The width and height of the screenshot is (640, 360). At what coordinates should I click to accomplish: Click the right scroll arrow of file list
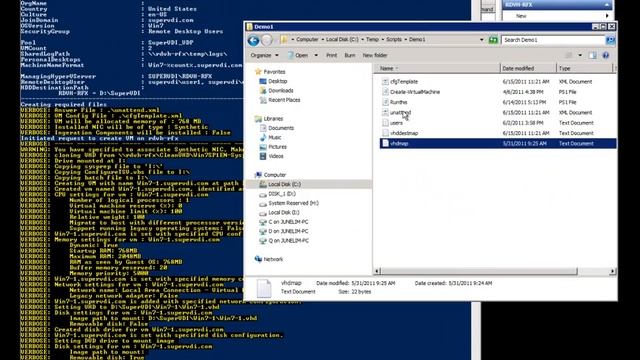[x=613, y=271]
